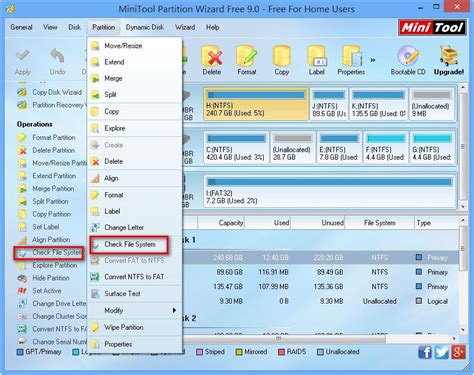Select the C: NTFS 420.4 GB block
Screen dimensions: 474x375
click(x=236, y=147)
